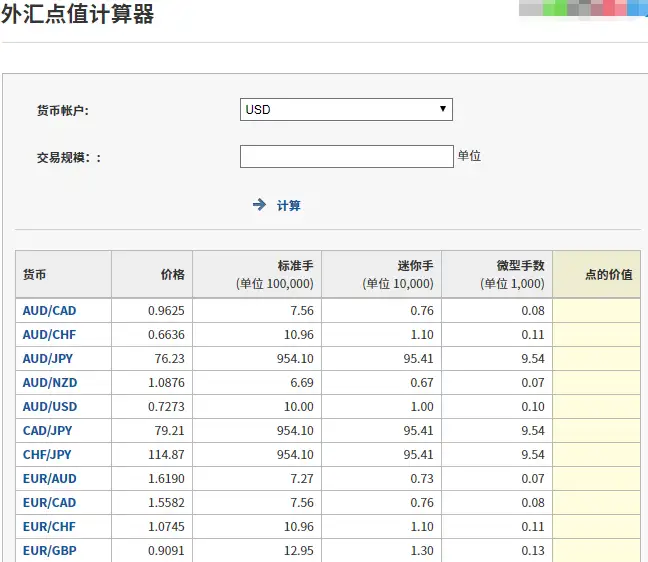Image resolution: width=648 pixels, height=562 pixels.
Task: Open the EUR/AUD currency link
Action: pyautogui.click(x=50, y=479)
